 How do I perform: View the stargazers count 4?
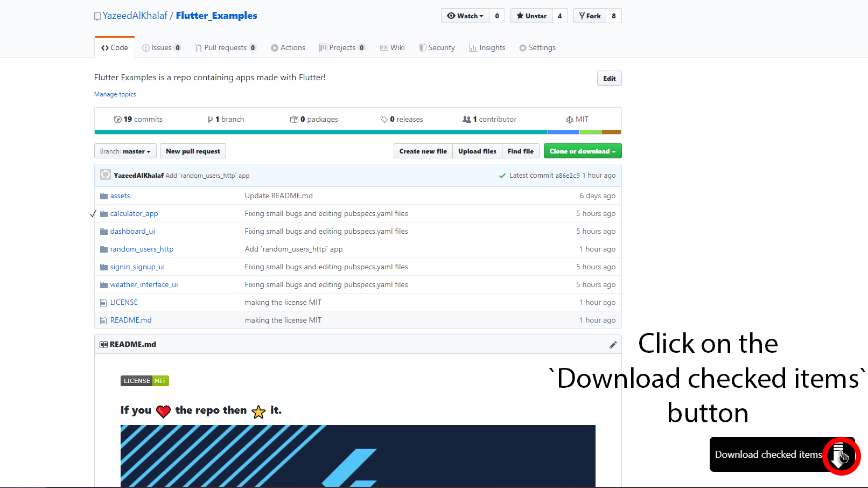tap(560, 16)
